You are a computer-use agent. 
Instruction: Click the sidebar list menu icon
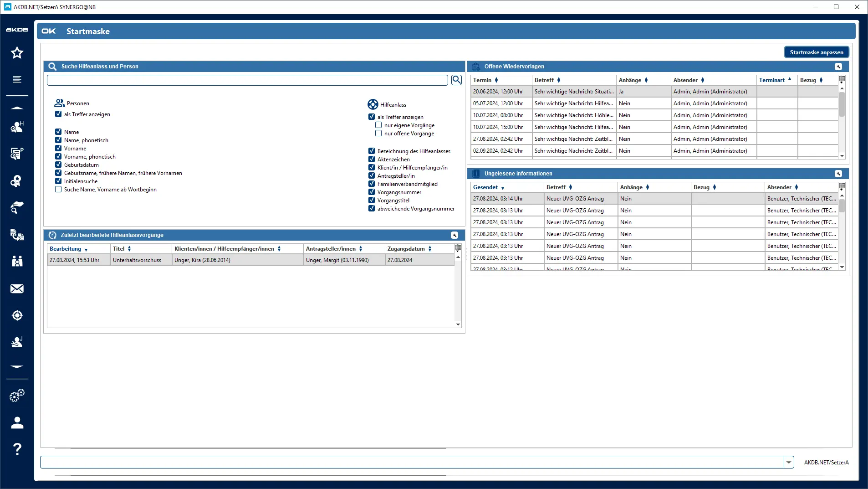tap(17, 79)
